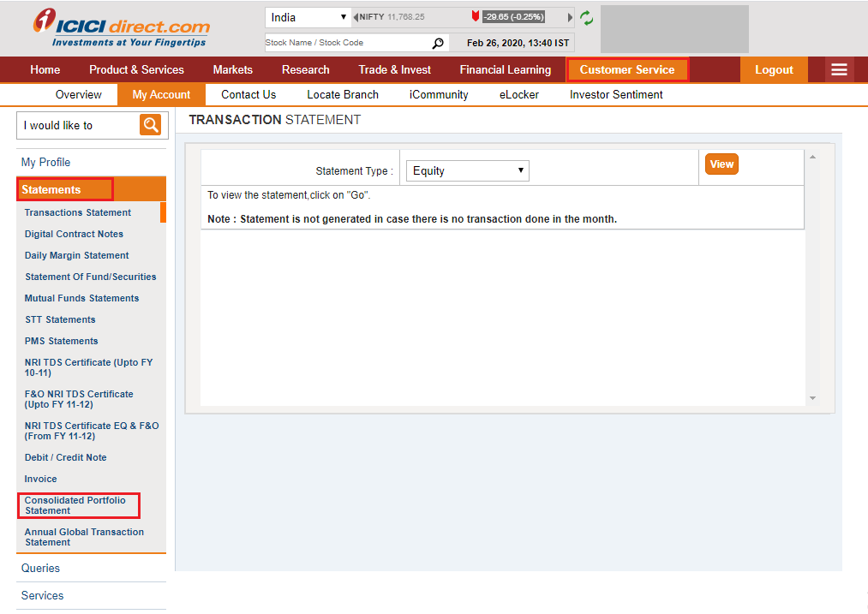This screenshot has height=614, width=868.
Task: Open the Customer Service menu
Action: coord(627,69)
